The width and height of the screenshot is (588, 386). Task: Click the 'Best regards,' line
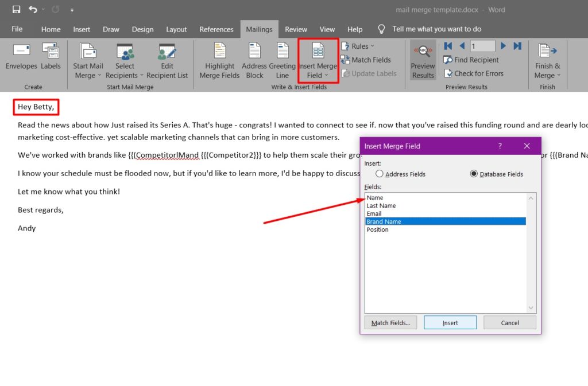[41, 210]
